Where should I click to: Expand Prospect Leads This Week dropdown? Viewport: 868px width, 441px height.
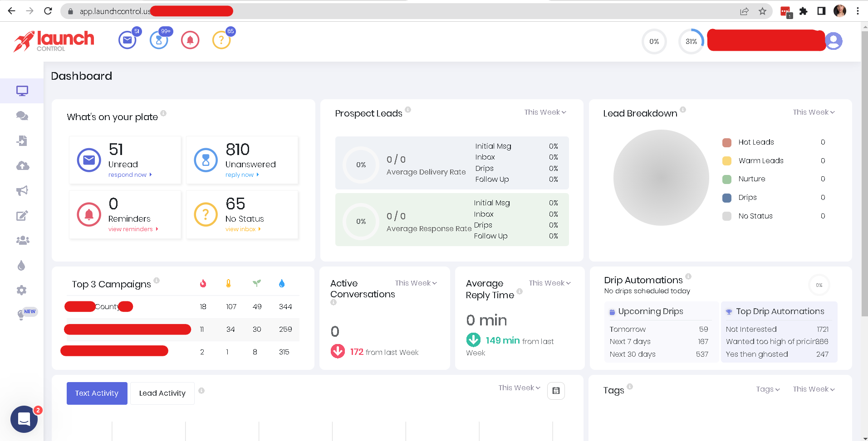coord(545,112)
